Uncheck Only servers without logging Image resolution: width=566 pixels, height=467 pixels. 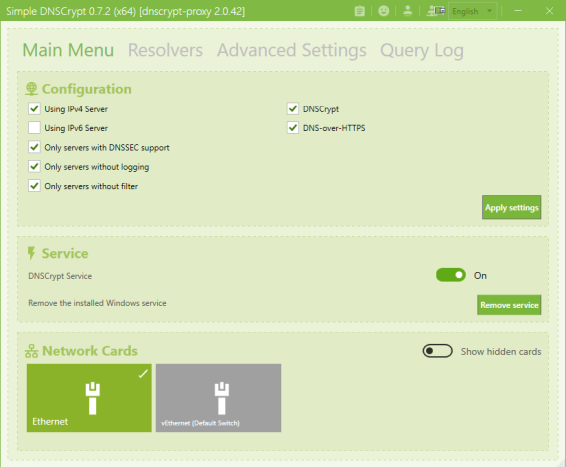[34, 166]
